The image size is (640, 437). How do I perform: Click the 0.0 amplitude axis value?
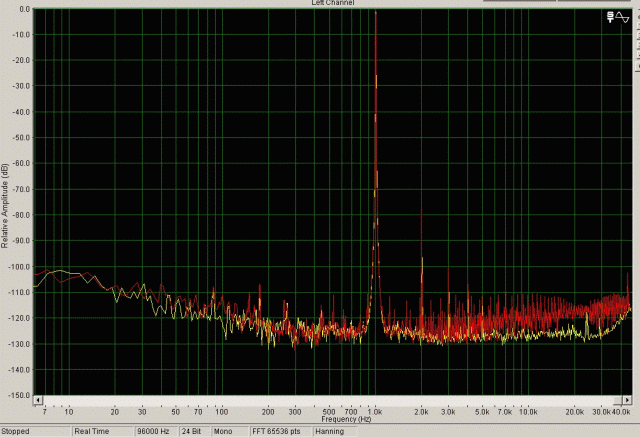pyautogui.click(x=24, y=9)
